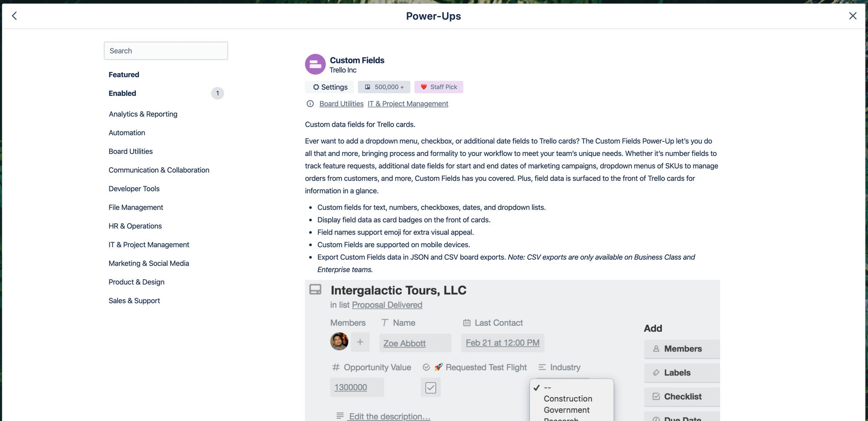
Task: Click the Labels button under Add
Action: (682, 373)
